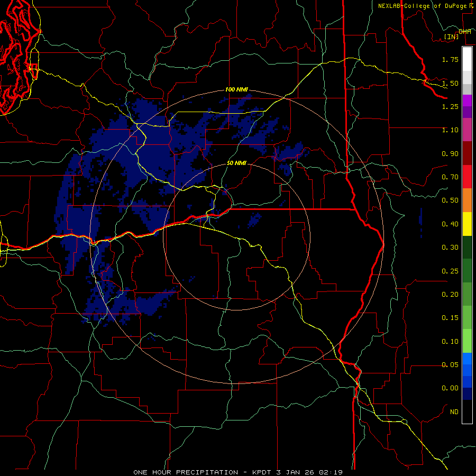
Task: Click the bright blue 0.05 legend swatch
Action: click(467, 359)
